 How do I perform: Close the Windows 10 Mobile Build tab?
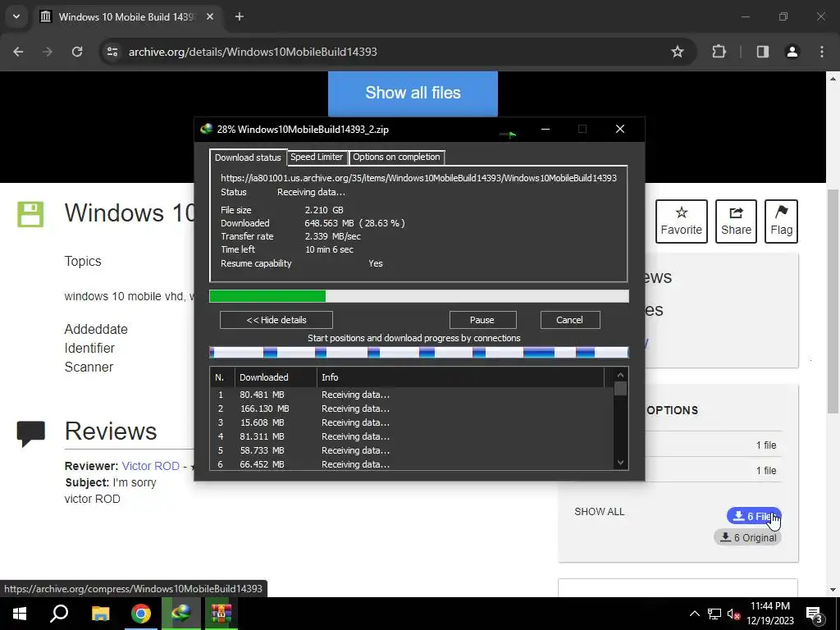tap(210, 16)
